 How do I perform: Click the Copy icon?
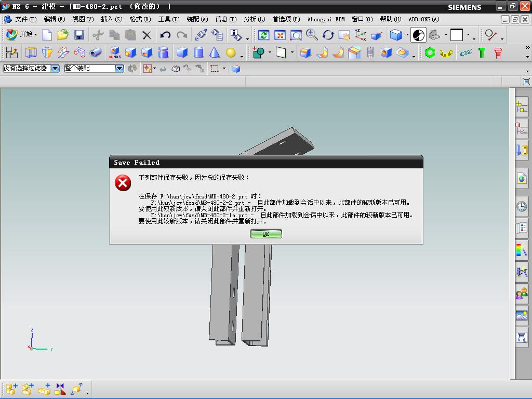click(x=114, y=35)
